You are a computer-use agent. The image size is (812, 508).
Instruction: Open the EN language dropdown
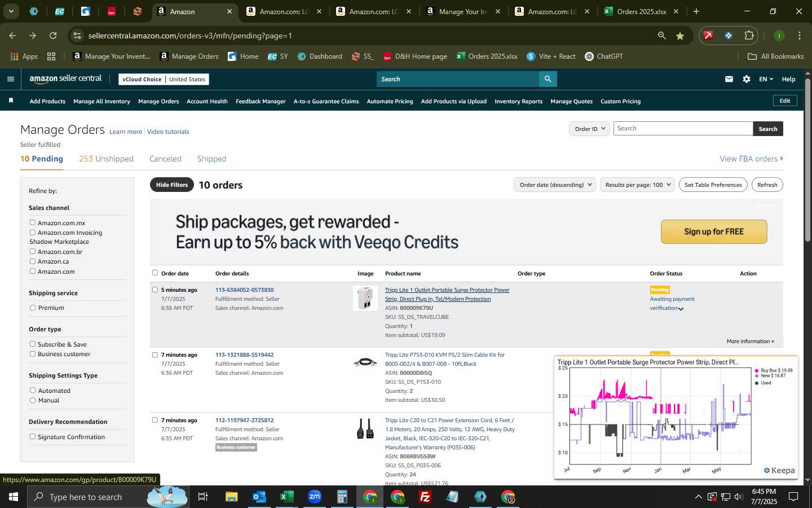(x=766, y=79)
